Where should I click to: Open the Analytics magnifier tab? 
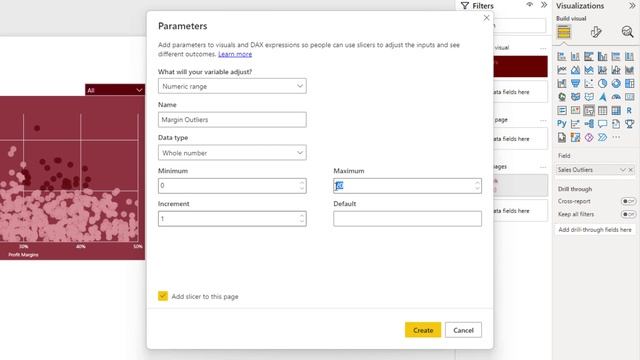[627, 31]
